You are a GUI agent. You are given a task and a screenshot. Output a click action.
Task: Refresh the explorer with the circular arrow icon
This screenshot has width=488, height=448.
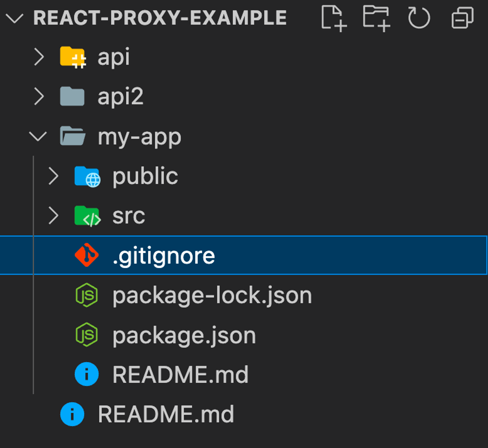click(x=419, y=18)
